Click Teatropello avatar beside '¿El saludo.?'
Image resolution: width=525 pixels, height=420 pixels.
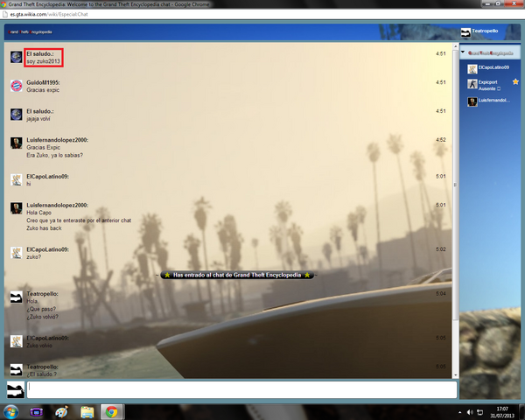16,370
